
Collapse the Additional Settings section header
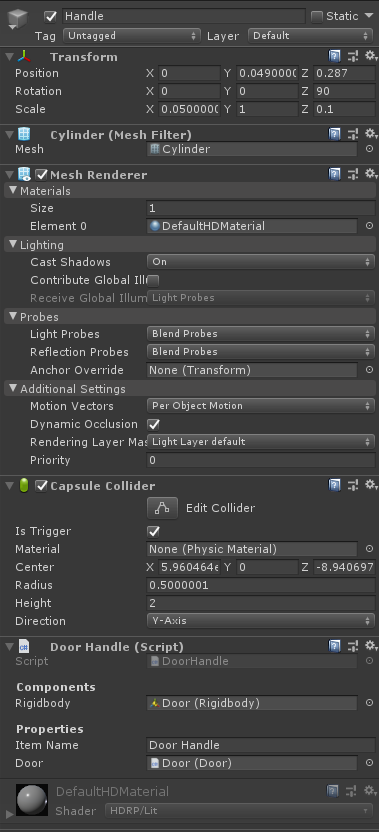coord(66,389)
